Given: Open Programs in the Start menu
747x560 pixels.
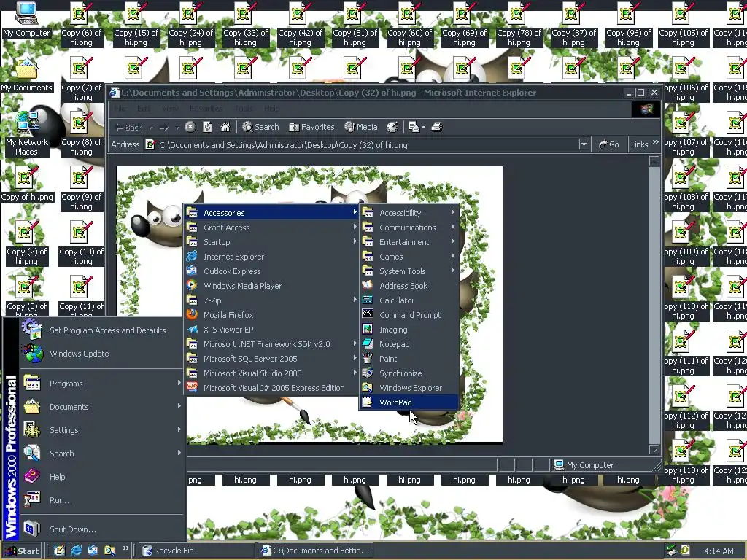Looking at the screenshot, I should 102,384.
